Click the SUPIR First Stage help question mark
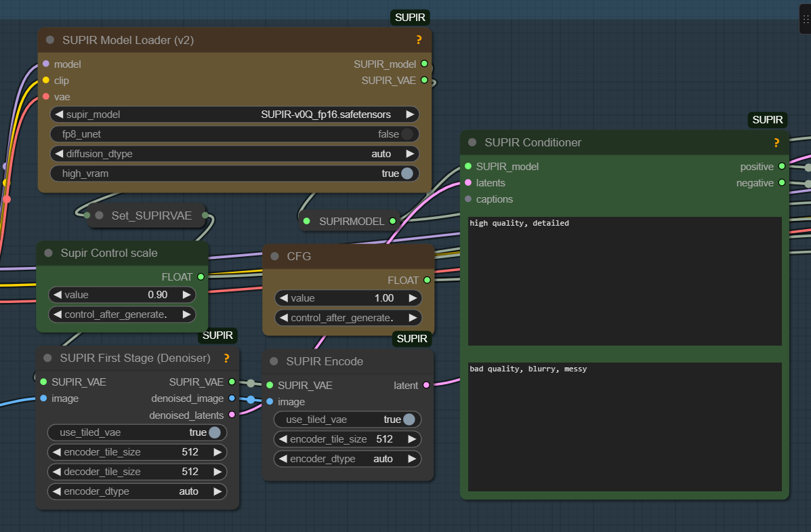811x532 pixels. [x=226, y=358]
